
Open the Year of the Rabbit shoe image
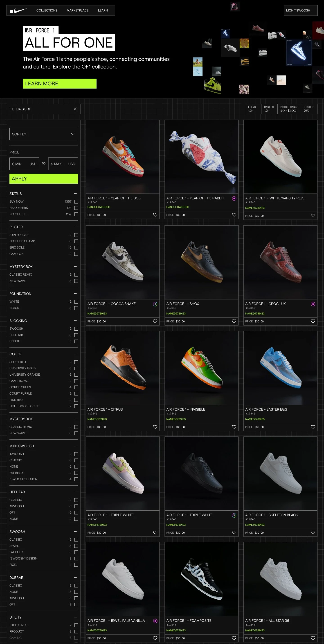click(x=201, y=157)
